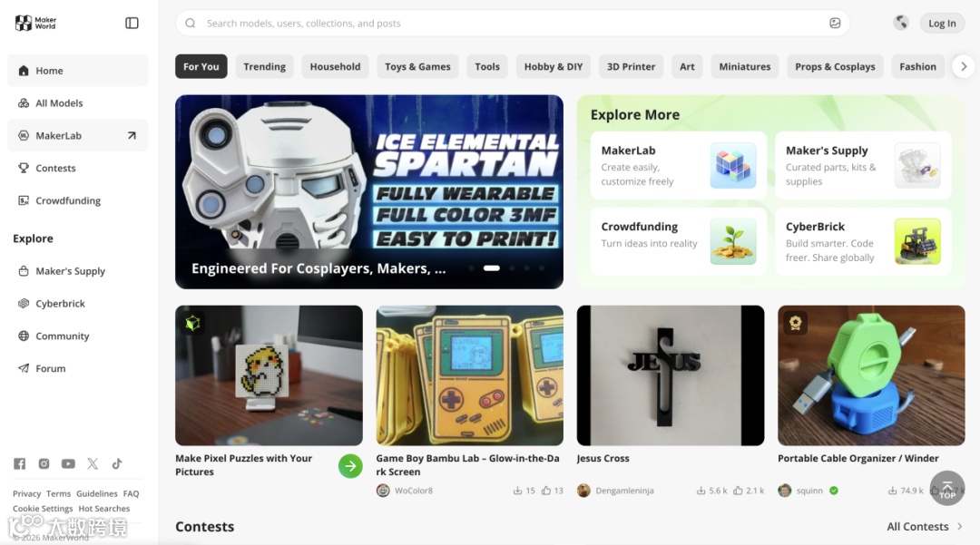
Task: Open All Contests link
Action: coord(925,526)
